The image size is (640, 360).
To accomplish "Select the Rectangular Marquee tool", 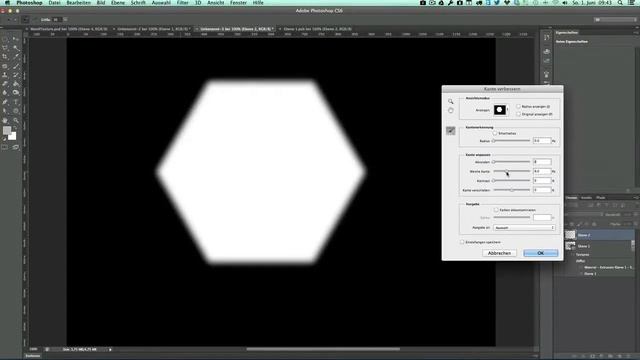I will [x=5, y=39].
